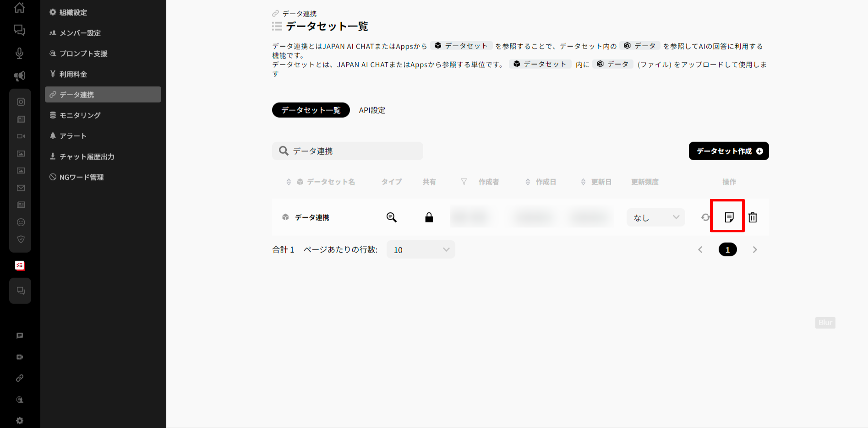
Task: Click the lock icon in the 共有 column
Action: click(429, 217)
